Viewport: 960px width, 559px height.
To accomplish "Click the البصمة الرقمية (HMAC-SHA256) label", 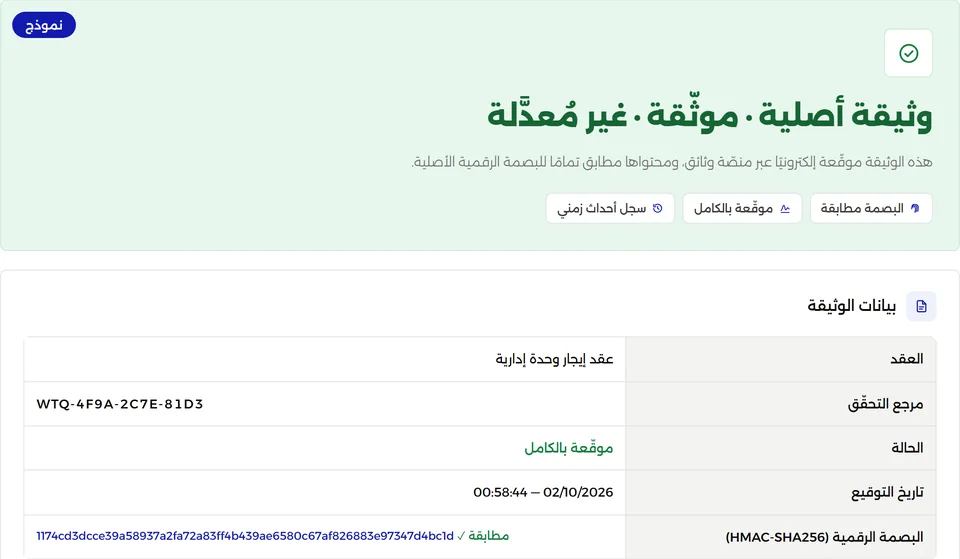I will (x=824, y=537).
